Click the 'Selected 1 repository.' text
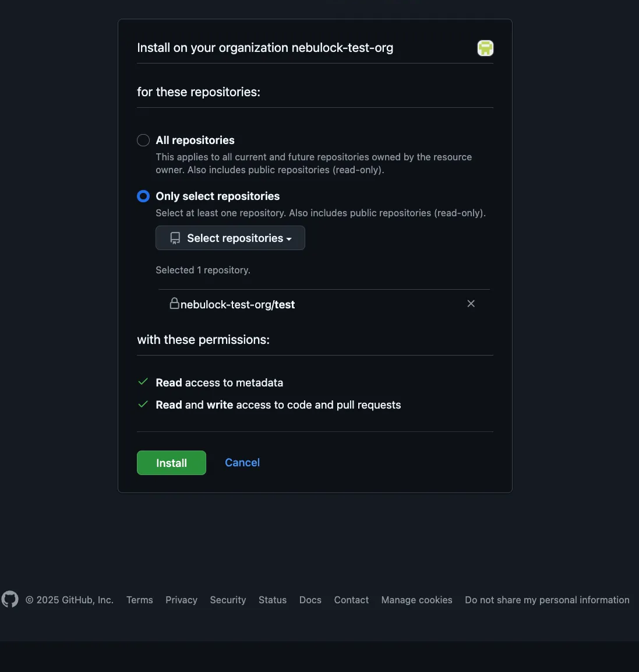The width and height of the screenshot is (639, 672). pos(203,270)
